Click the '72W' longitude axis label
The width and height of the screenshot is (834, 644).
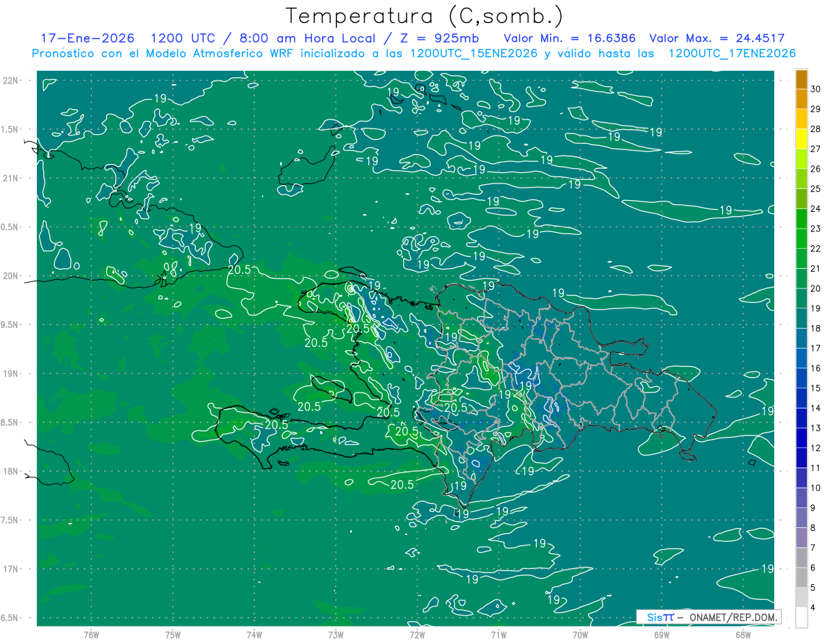[417, 634]
